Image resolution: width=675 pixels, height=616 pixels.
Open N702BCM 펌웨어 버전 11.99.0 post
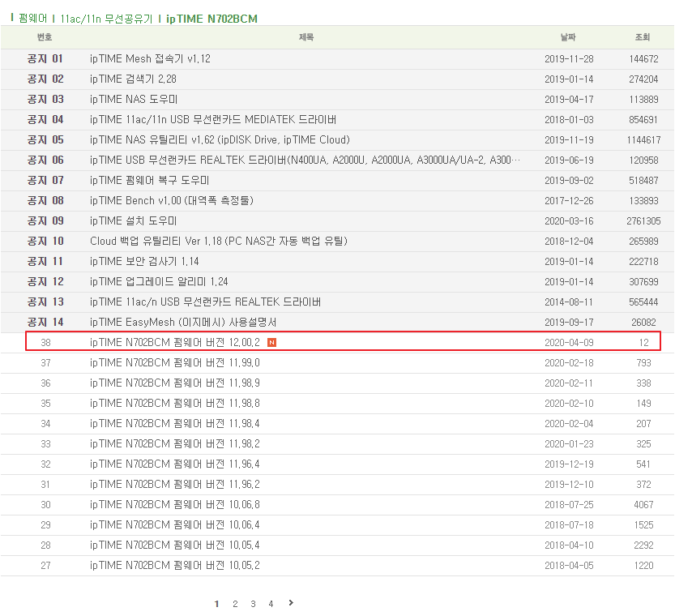click(x=175, y=363)
